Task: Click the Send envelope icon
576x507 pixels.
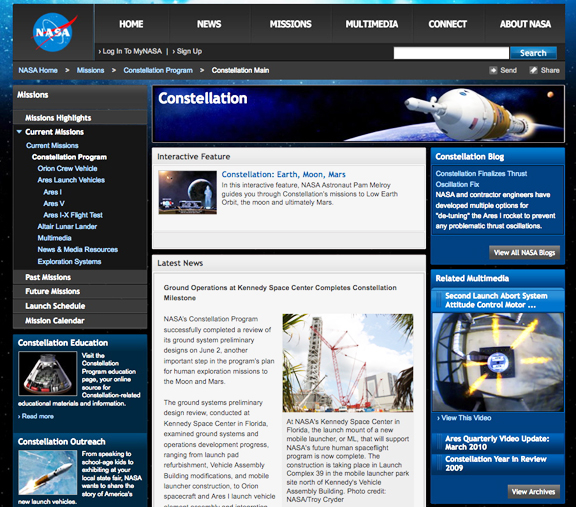Action: pyautogui.click(x=493, y=70)
